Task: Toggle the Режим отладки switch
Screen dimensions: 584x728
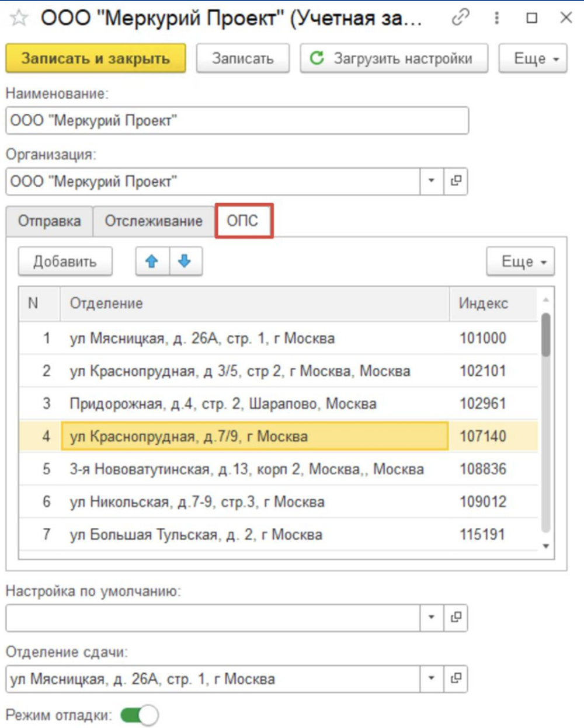Action: 140,715
